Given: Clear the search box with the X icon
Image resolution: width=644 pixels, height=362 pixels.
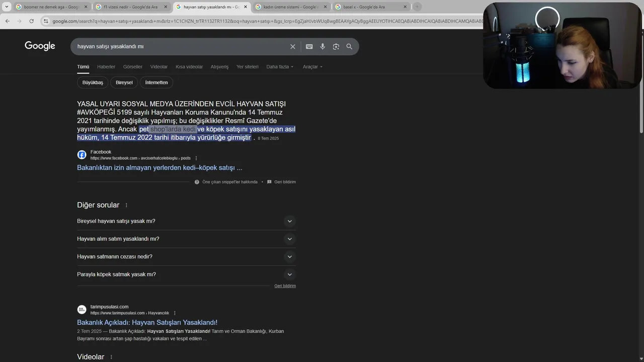Looking at the screenshot, I should point(293,46).
